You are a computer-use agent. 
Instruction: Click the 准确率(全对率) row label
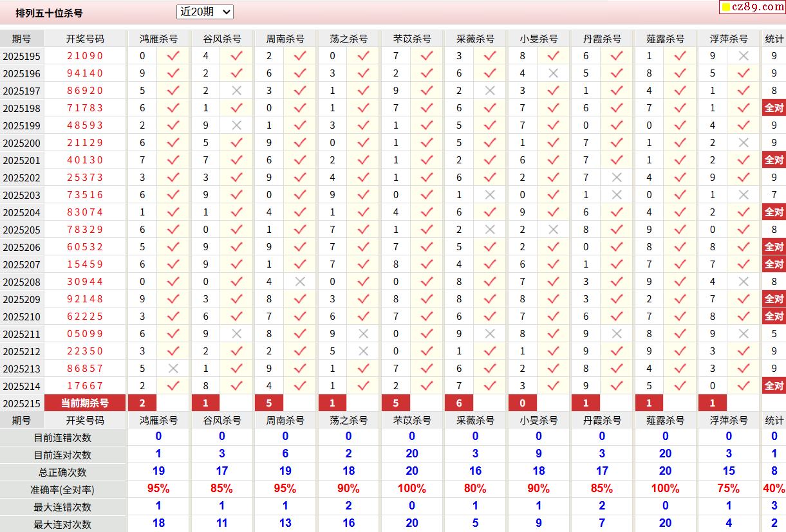(x=63, y=490)
